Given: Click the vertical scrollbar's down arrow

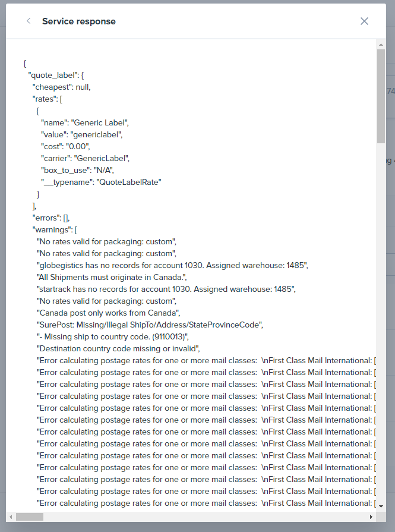Looking at the screenshot, I should [x=381, y=506].
